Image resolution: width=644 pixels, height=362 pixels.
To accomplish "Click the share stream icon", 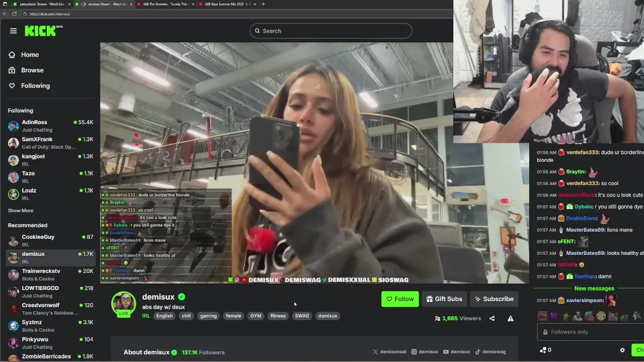I will [x=492, y=318].
